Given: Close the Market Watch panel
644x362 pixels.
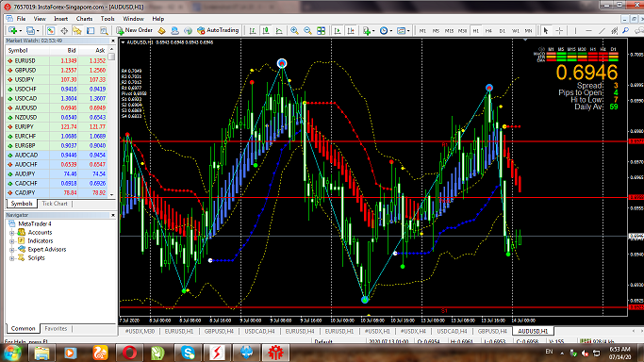Looking at the screenshot, I should click(x=113, y=41).
